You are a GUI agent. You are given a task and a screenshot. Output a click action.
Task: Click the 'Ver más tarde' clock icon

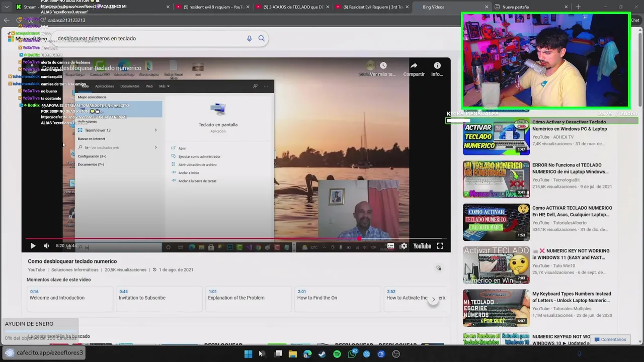pos(383,66)
